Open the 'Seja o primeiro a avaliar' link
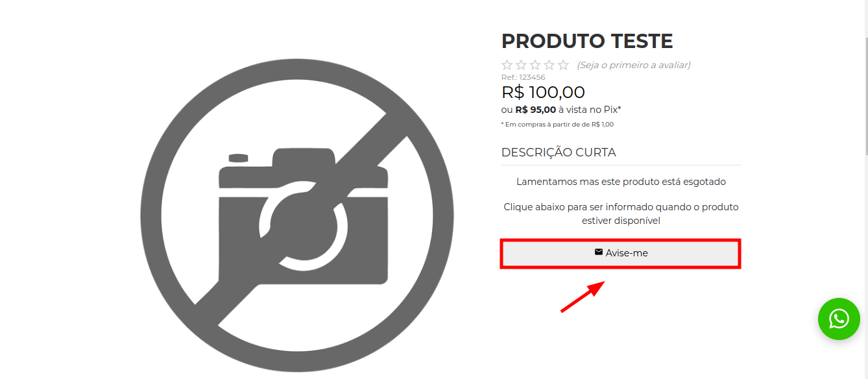Screen dimensions: 868x379 coord(634,65)
